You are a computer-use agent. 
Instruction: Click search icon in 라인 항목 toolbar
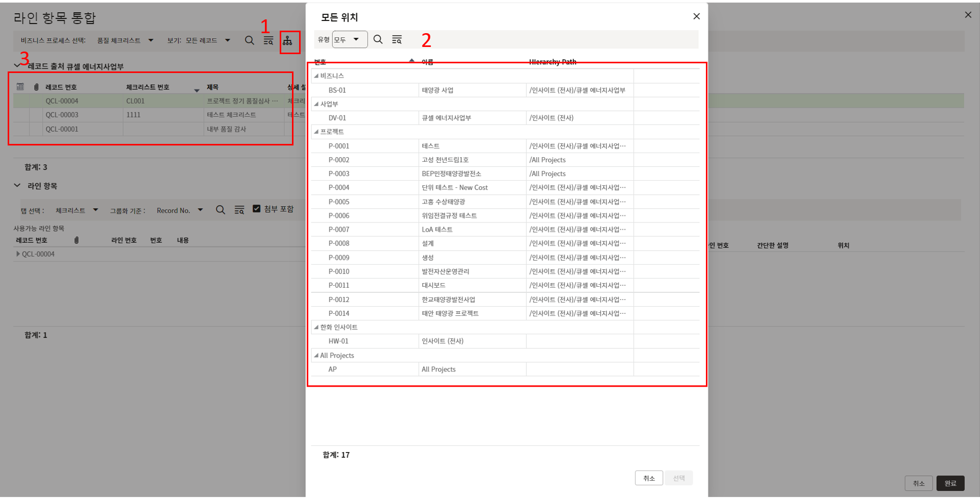220,210
